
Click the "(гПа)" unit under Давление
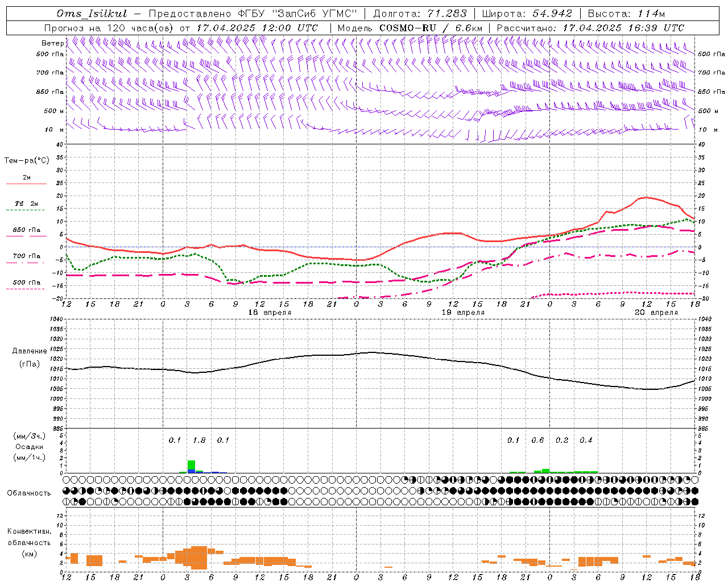coord(30,364)
